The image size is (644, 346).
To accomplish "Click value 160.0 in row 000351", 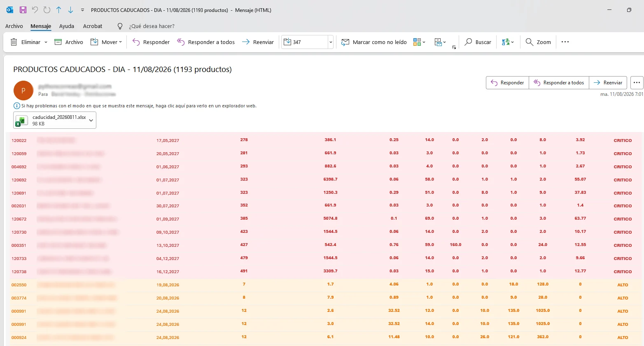I will click(455, 245).
